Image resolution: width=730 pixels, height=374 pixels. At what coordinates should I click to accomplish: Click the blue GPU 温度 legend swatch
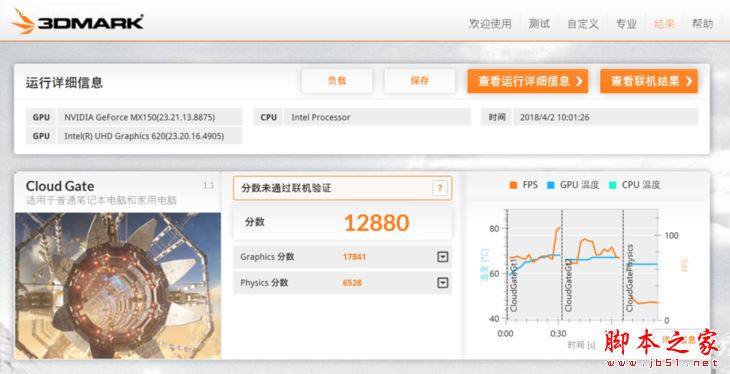(x=551, y=185)
